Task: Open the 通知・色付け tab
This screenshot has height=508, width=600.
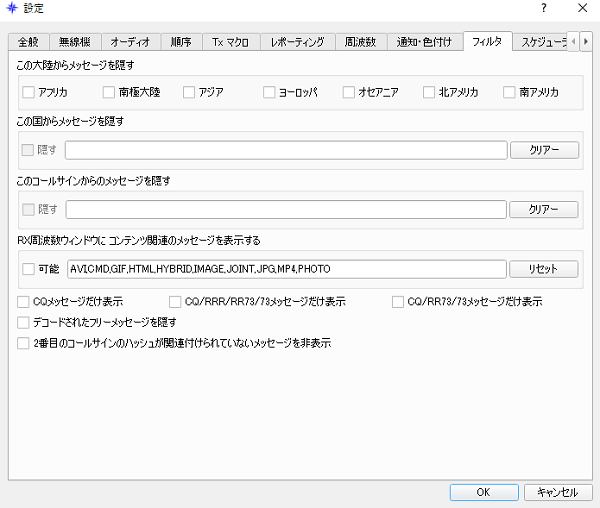Action: point(426,42)
